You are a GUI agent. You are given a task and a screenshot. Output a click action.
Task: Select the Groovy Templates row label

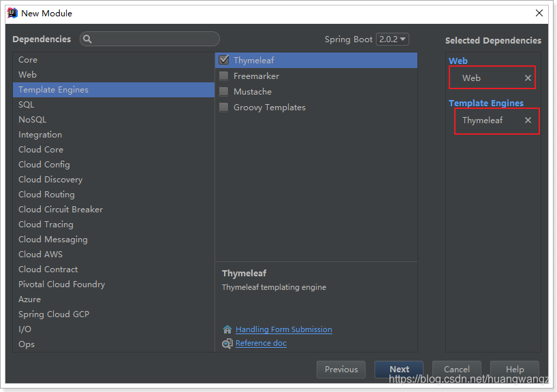(269, 108)
